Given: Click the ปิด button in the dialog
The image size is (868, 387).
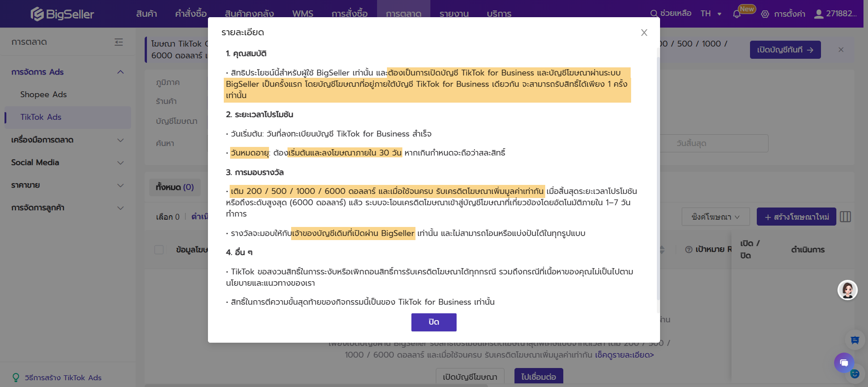Looking at the screenshot, I should coord(434,322).
